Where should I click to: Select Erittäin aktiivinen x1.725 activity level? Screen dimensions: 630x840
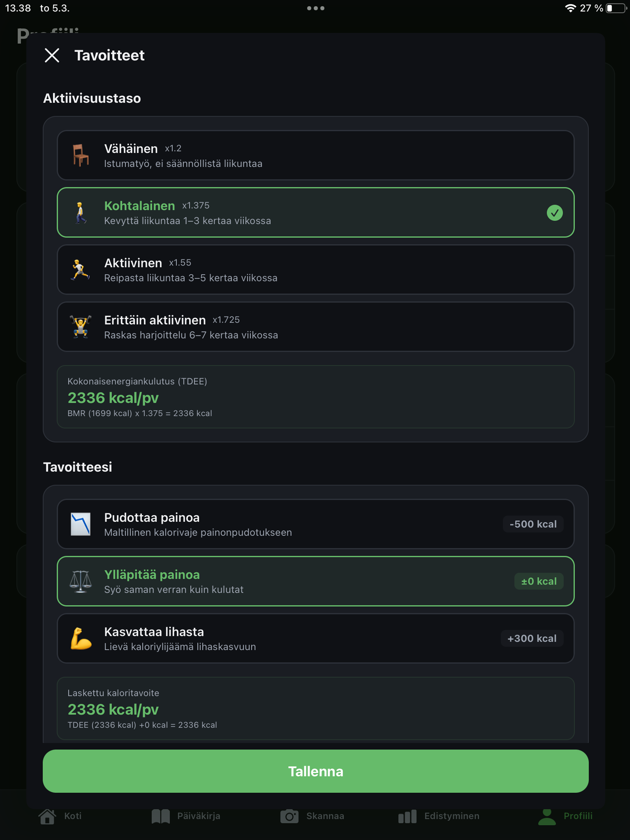(x=316, y=327)
